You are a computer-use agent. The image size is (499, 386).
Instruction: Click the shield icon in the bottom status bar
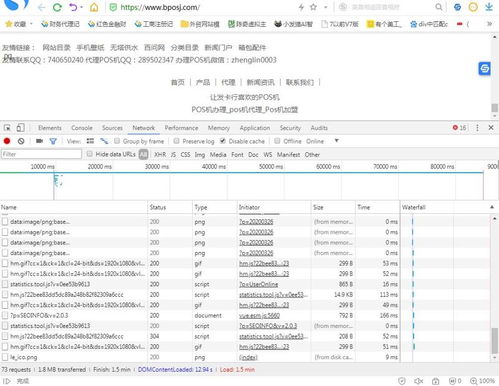click(x=402, y=381)
